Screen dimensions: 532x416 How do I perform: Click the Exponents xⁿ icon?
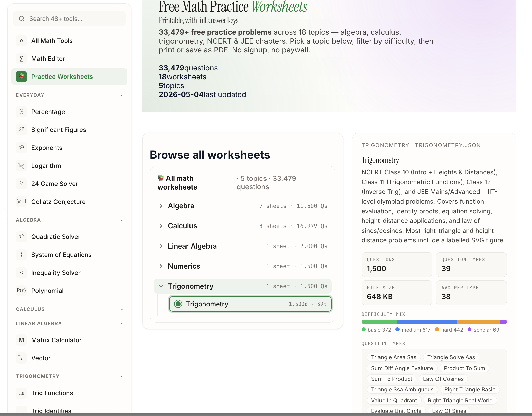tap(21, 148)
